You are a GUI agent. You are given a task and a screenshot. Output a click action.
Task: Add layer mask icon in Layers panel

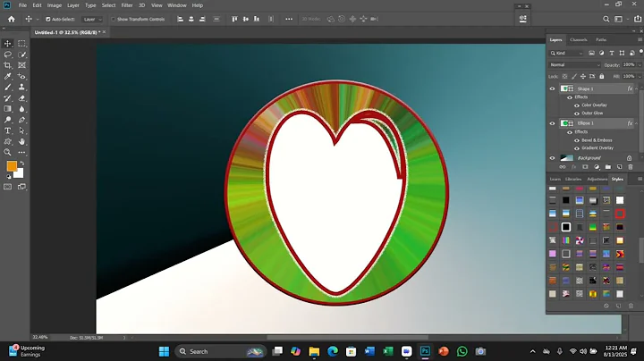585,167
